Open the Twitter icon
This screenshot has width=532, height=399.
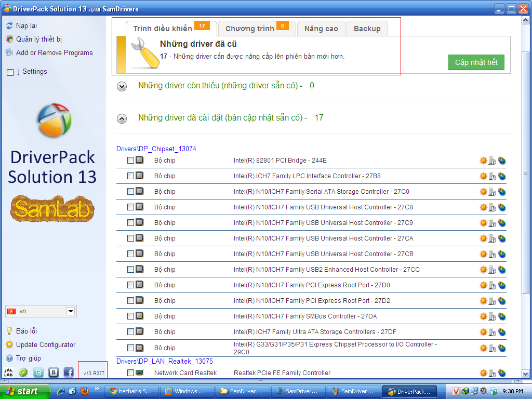coord(38,373)
